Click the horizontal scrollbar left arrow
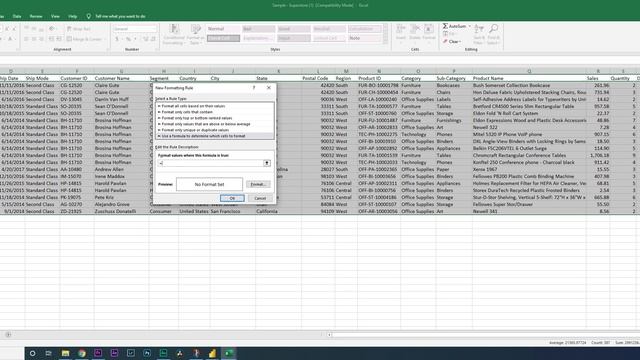The image size is (640, 360). pyautogui.click(x=329, y=335)
